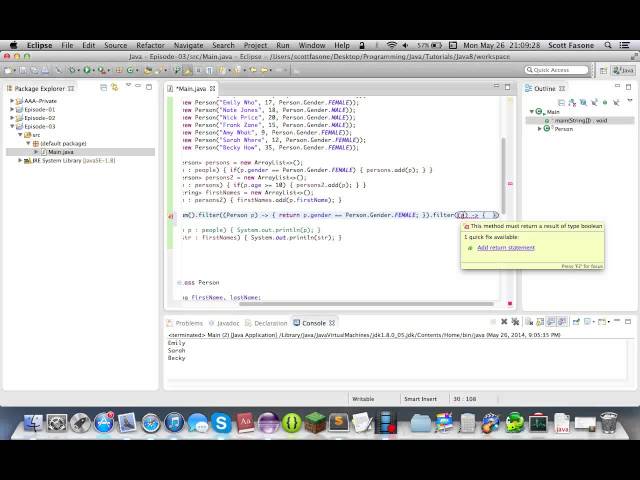This screenshot has height=480, width=640.
Task: Click the green Run button in toolbar
Action: [x=87, y=70]
